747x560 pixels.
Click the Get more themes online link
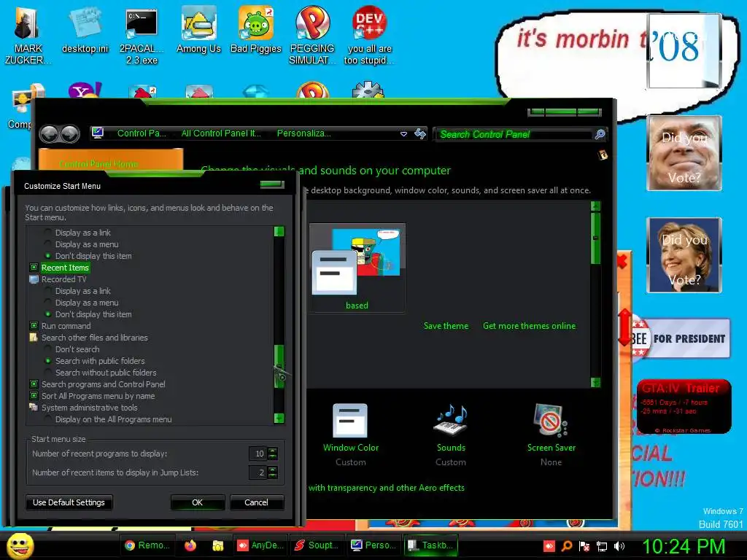(x=530, y=326)
